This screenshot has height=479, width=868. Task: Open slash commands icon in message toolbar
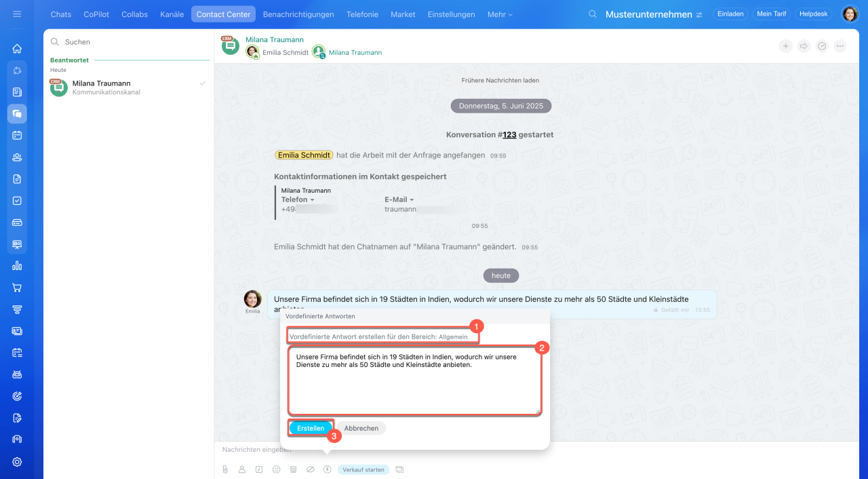click(259, 470)
